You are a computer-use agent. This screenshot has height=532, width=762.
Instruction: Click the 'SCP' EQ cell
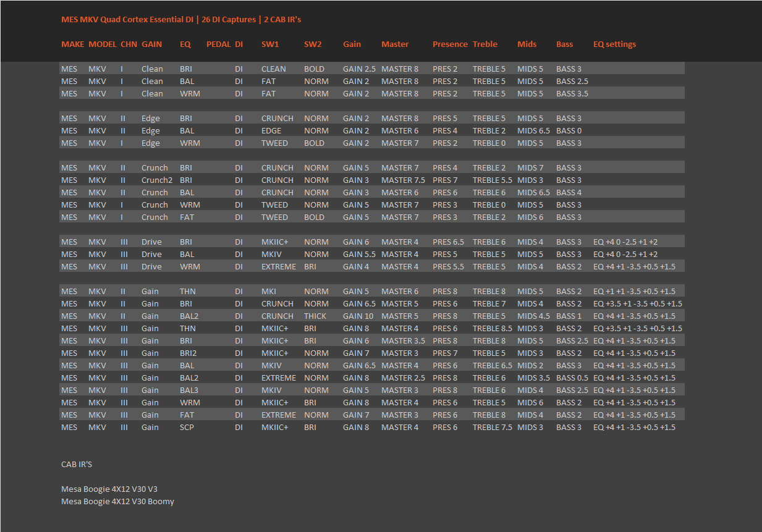tap(187, 428)
